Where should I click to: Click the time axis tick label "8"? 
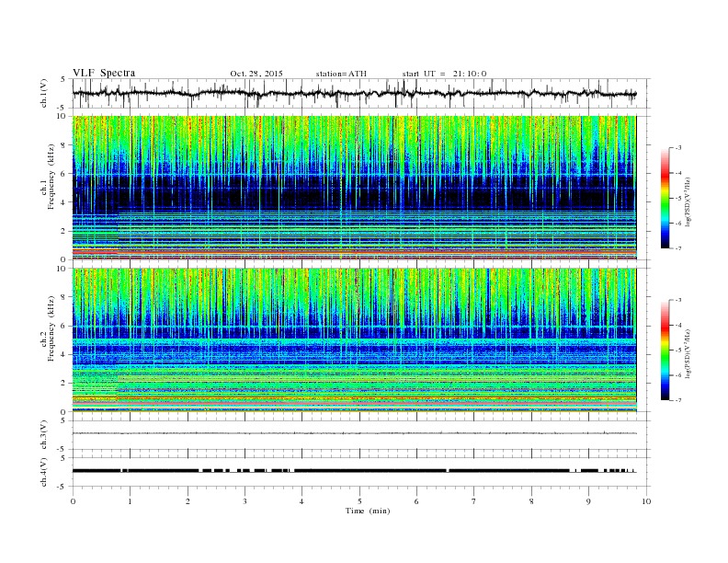pyautogui.click(x=531, y=501)
